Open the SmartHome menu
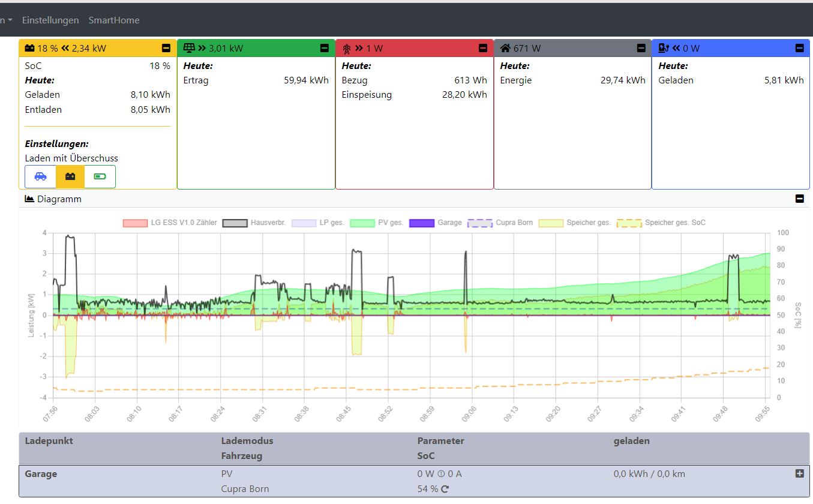Screen dimensions: 813x504 [114, 20]
